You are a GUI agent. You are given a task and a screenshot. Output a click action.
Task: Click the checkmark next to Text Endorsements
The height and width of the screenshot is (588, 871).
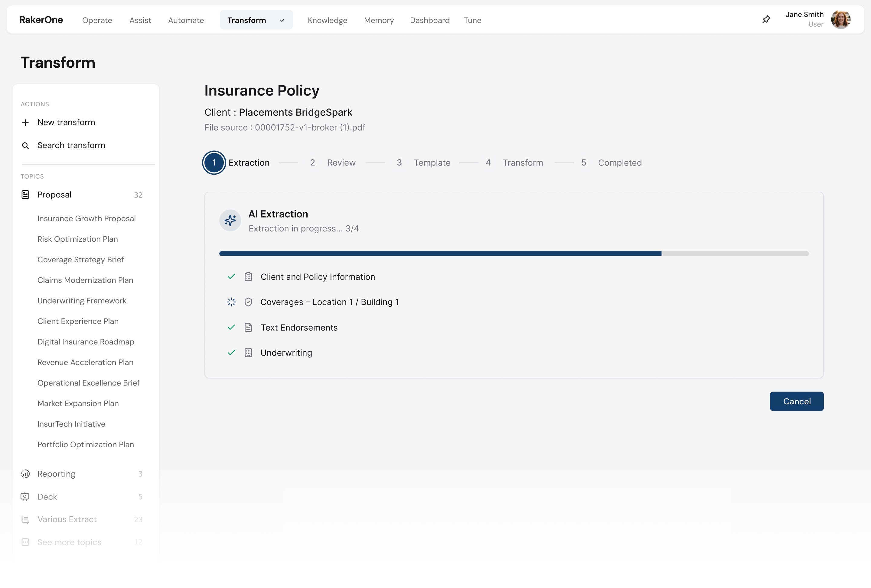(x=231, y=327)
